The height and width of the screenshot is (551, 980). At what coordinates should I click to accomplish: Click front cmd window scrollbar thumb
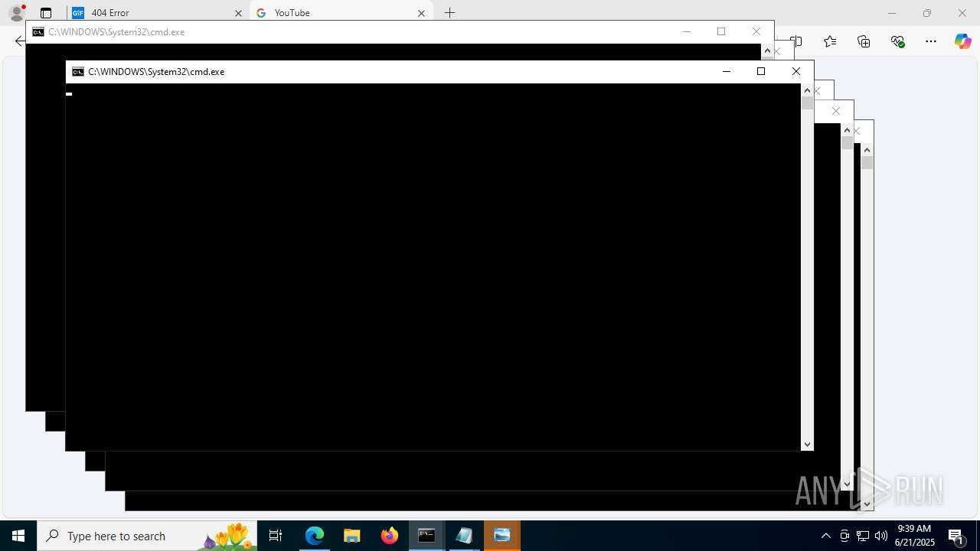pos(807,103)
